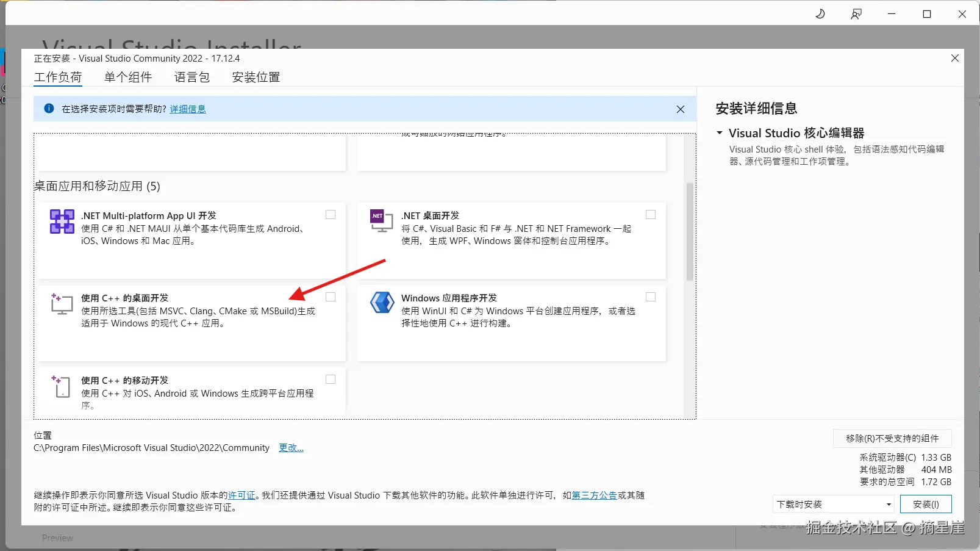The image size is (980, 551).
Task: Select the .NET 桌面开发 workload title
Action: [430, 216]
